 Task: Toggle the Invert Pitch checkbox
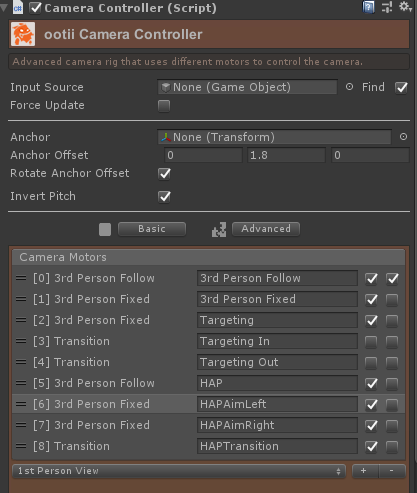(164, 196)
